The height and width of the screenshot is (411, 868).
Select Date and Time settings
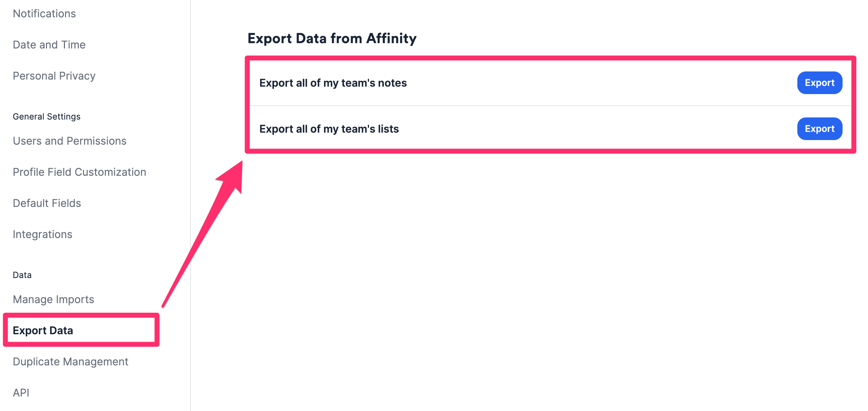point(49,45)
